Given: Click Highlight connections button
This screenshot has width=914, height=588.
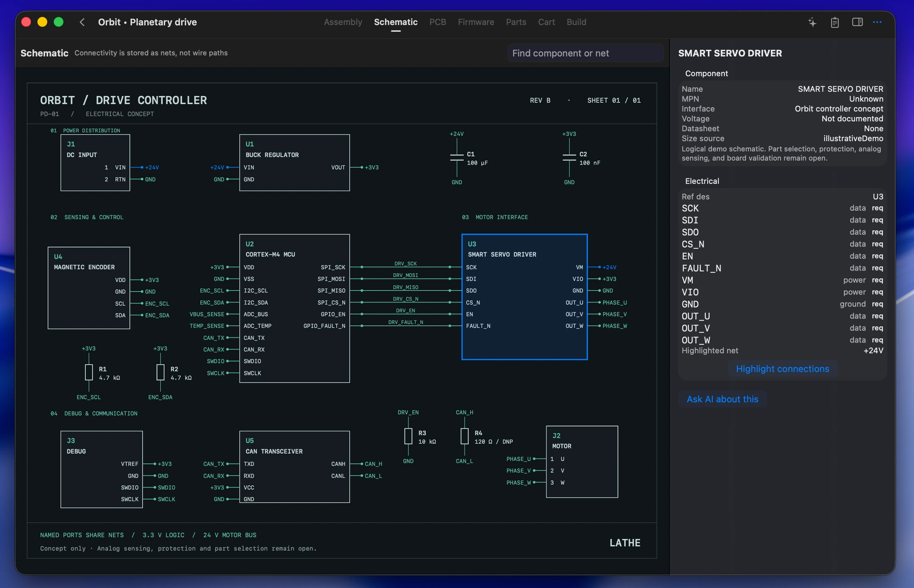Looking at the screenshot, I should click(x=782, y=369).
